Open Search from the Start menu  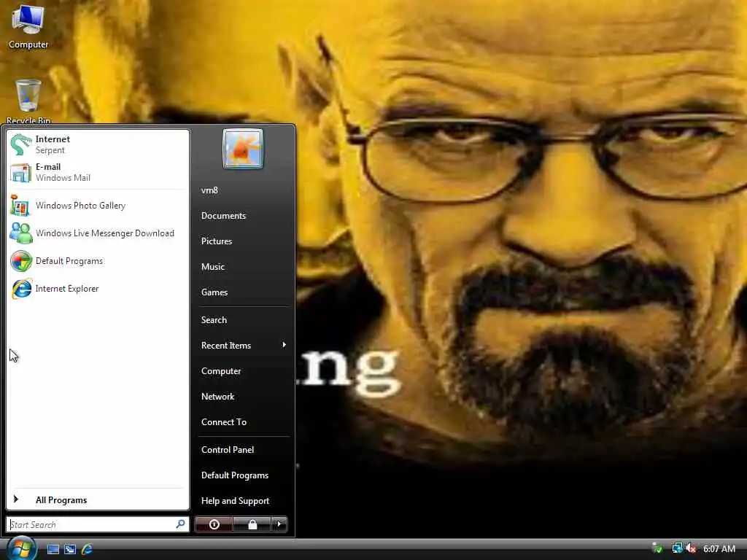click(243, 320)
